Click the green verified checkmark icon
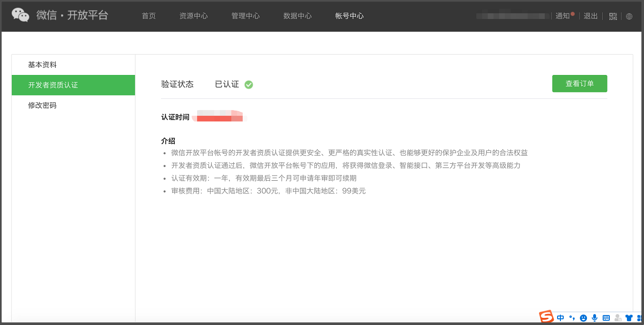This screenshot has width=644, height=325. 249,84
